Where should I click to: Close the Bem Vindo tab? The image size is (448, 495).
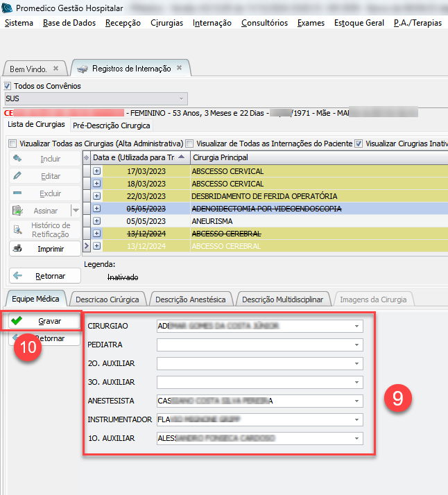(x=56, y=69)
